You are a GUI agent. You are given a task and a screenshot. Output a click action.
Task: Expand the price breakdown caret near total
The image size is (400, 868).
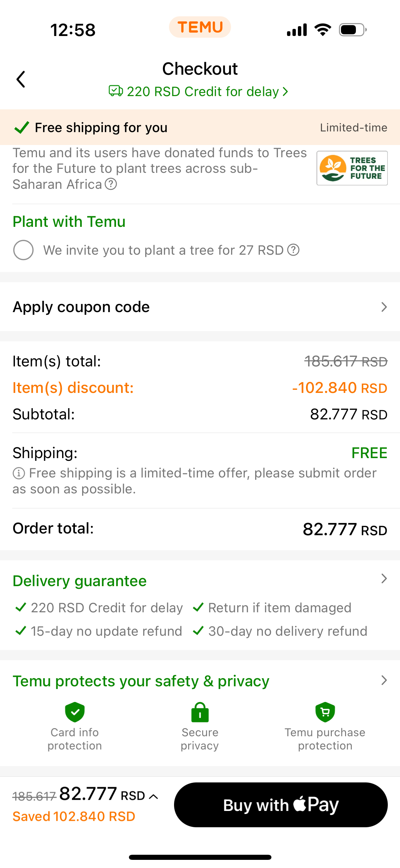point(153,796)
